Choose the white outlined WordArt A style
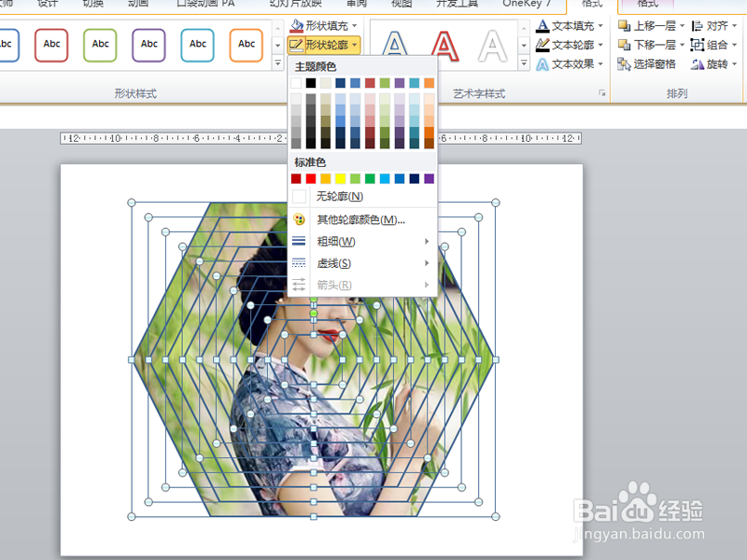 tap(493, 46)
